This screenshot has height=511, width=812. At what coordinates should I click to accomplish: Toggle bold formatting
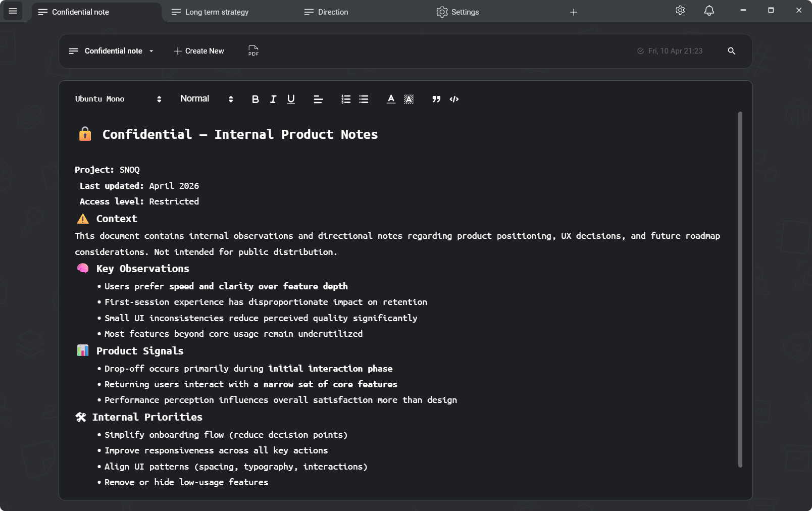(256, 99)
